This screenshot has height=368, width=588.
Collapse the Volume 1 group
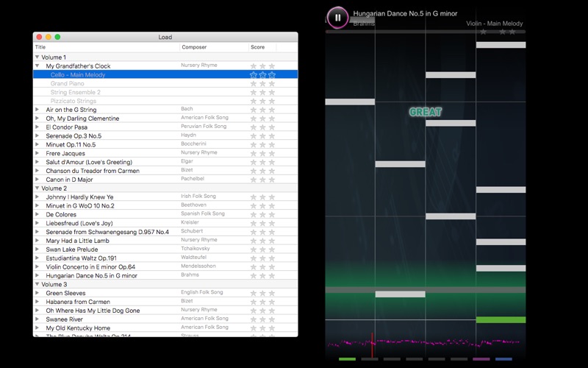click(37, 57)
